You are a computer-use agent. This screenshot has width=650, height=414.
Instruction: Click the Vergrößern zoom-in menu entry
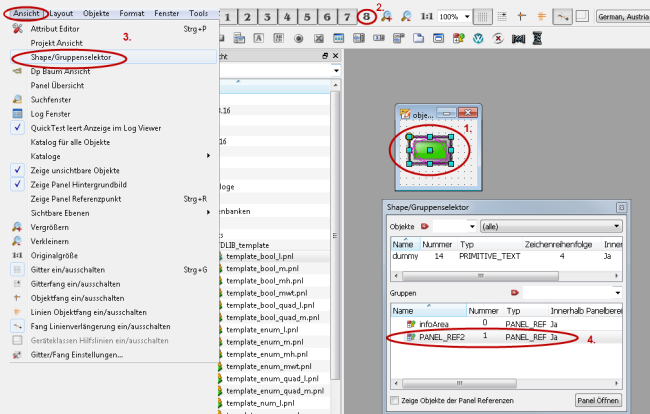pos(52,227)
